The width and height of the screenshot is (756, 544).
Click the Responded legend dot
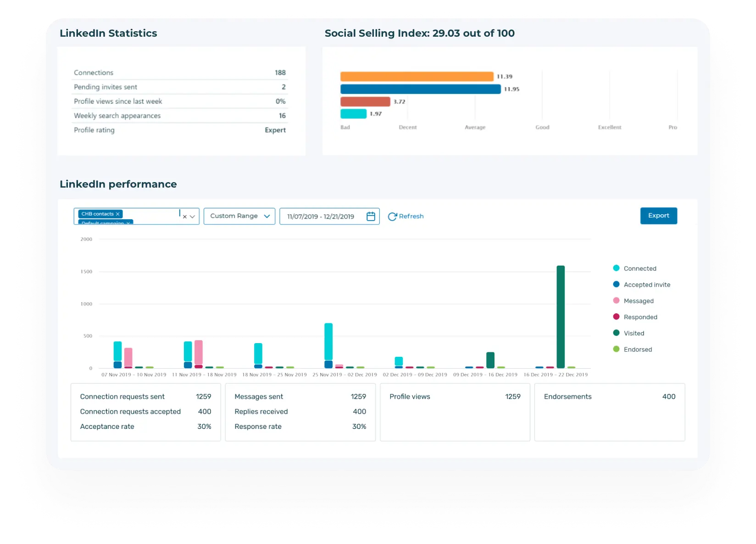click(x=616, y=317)
